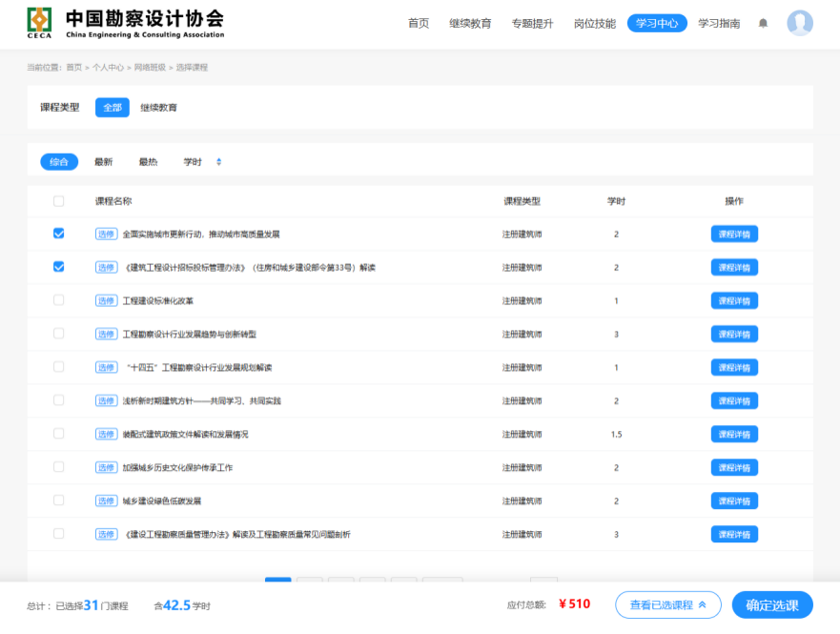This screenshot has width=840, height=634.
Task: Check the 建设工程勘察质量管理办法 course checkbox
Action: point(59,533)
